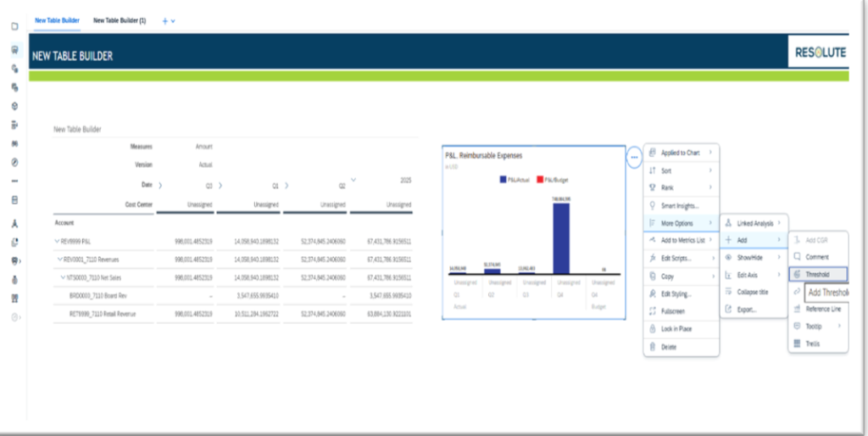This screenshot has width=868, height=436.
Task: Click the blue P&L/Actual legend swatch
Action: coord(503,180)
